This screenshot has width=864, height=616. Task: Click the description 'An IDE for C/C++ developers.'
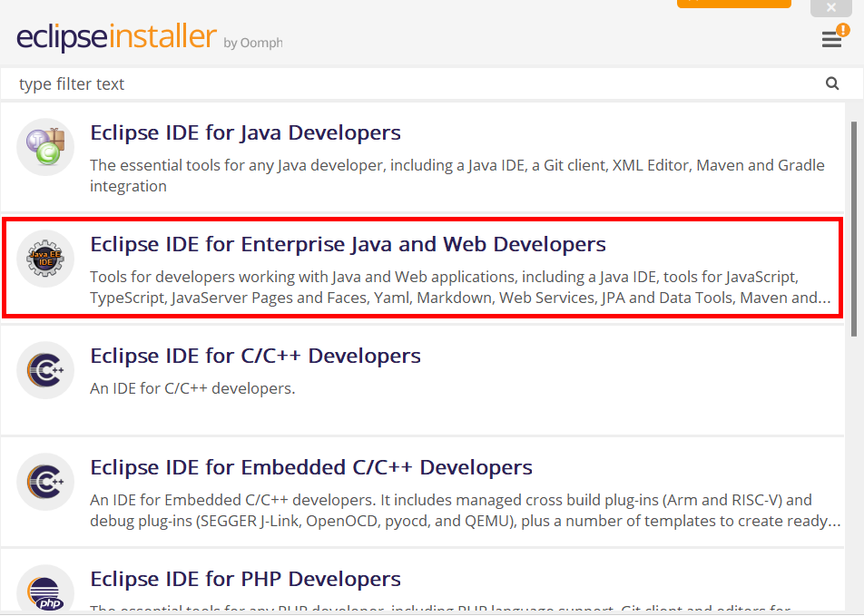(192, 388)
